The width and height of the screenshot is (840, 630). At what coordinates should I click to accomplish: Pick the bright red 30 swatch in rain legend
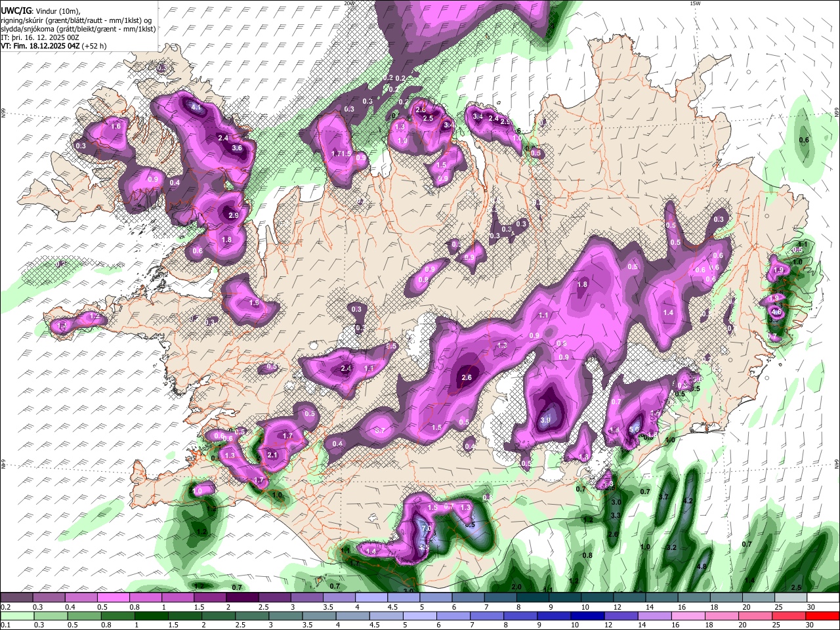coord(823,616)
